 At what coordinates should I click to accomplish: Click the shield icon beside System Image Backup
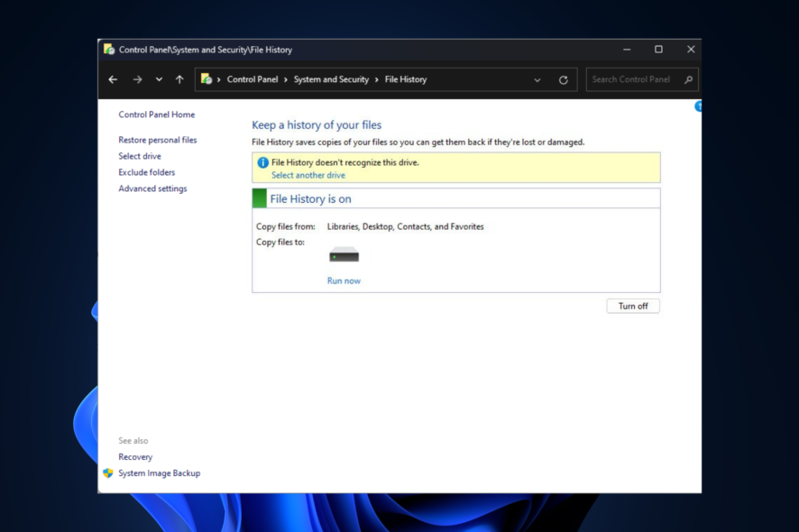108,472
